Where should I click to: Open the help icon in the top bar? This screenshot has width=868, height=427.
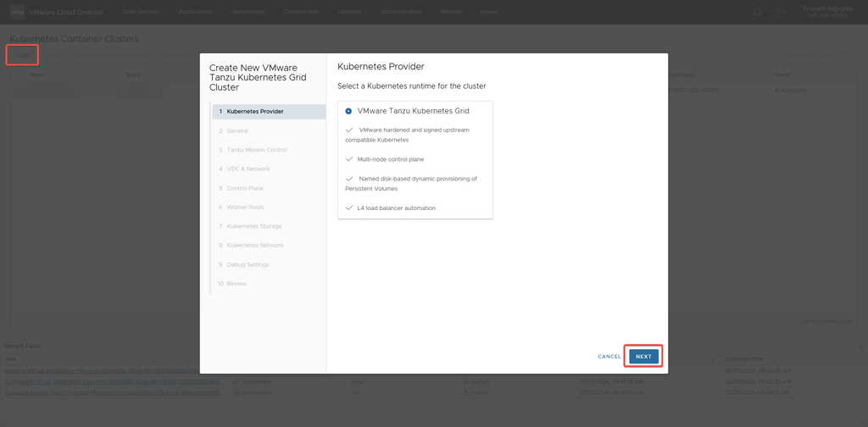point(776,12)
